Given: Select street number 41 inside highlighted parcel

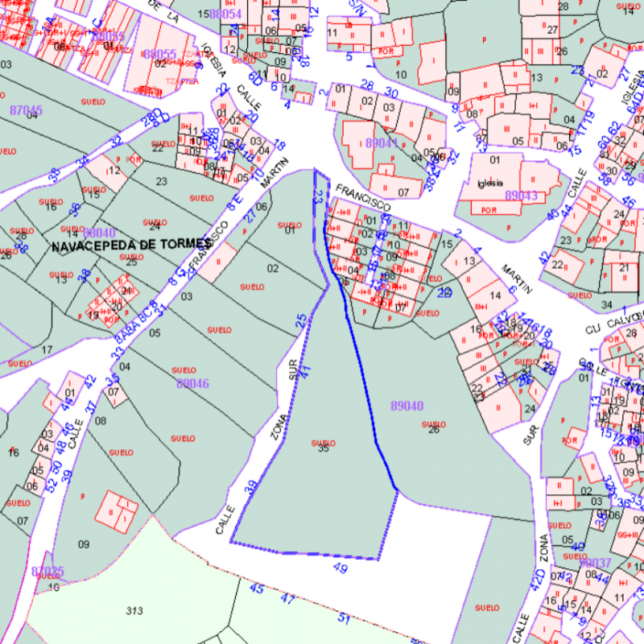Looking at the screenshot, I should [305, 371].
